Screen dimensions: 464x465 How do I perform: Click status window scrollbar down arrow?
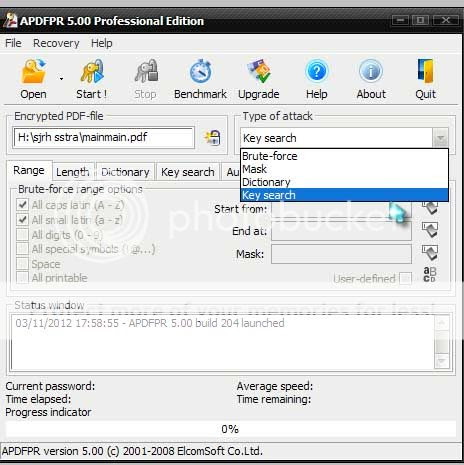coord(442,361)
